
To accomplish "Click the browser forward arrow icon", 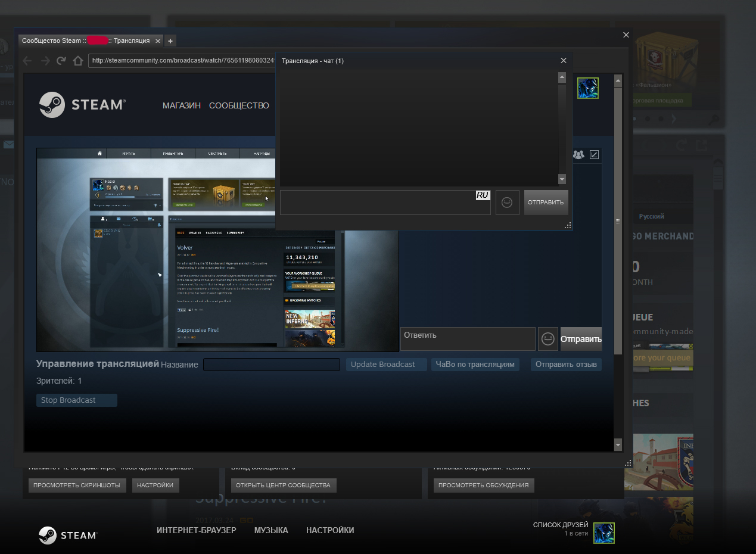I will pos(45,61).
